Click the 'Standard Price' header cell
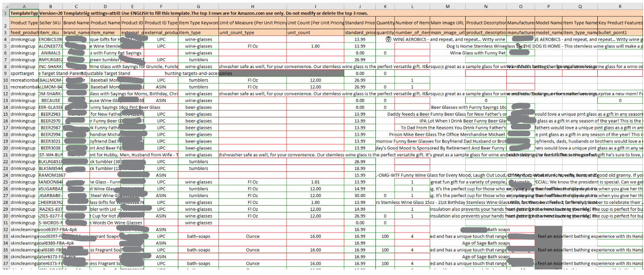The width and height of the screenshot is (644, 275). point(360,23)
